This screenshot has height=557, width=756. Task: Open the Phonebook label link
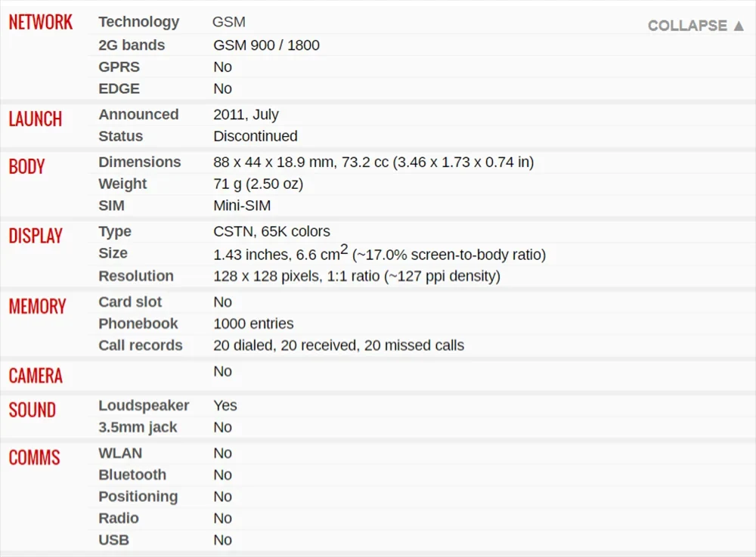(x=138, y=324)
